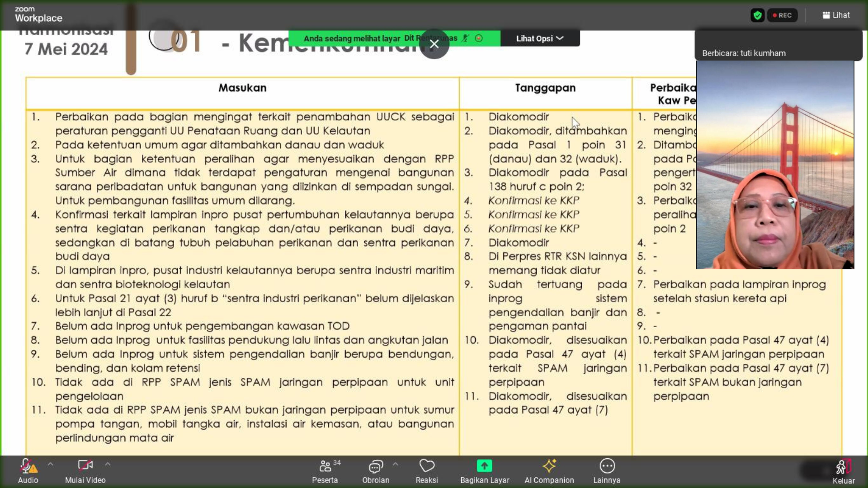
Task: Expand the Audio options caret
Action: tap(51, 464)
